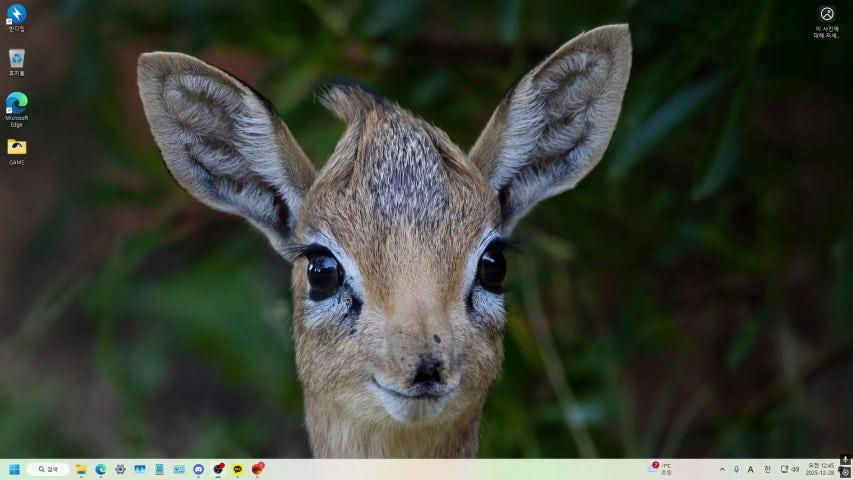Open Discord from the taskbar
Image resolution: width=853 pixels, height=480 pixels.
[x=198, y=469]
